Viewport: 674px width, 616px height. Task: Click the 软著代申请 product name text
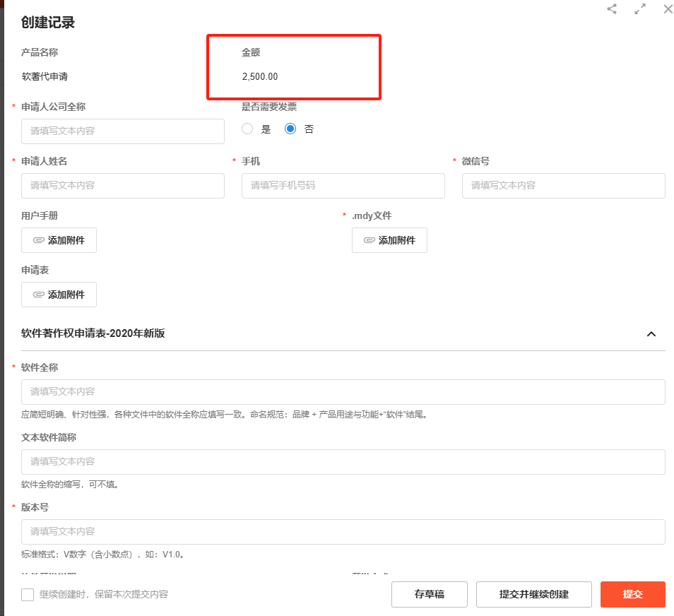point(45,76)
